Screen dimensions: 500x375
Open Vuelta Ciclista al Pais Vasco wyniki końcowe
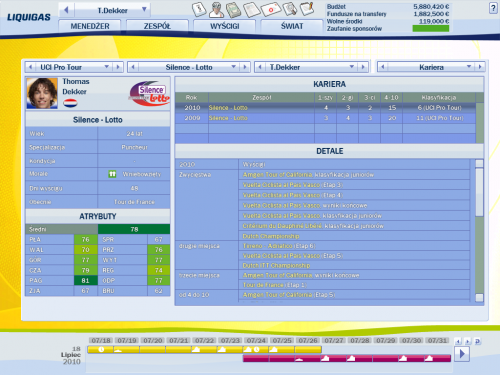coord(305,205)
